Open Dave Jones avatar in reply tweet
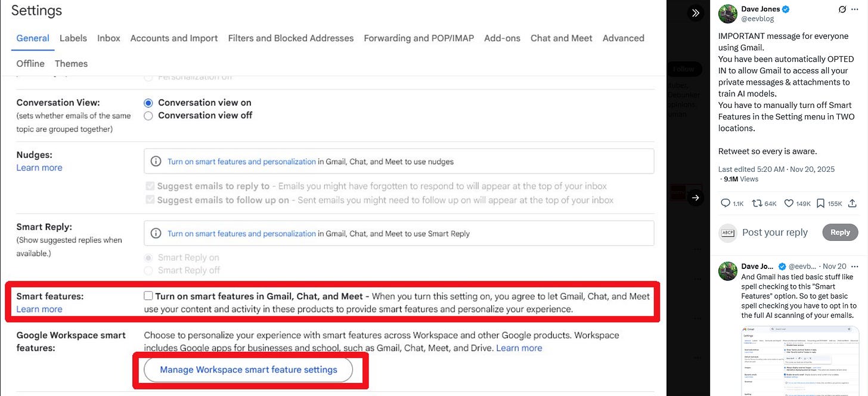Viewport: 868px width, 396px height. (727, 271)
